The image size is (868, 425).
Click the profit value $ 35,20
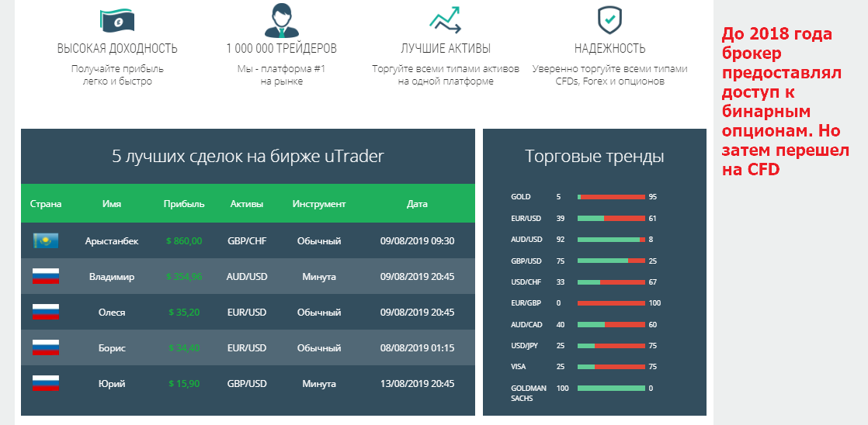coord(184,313)
